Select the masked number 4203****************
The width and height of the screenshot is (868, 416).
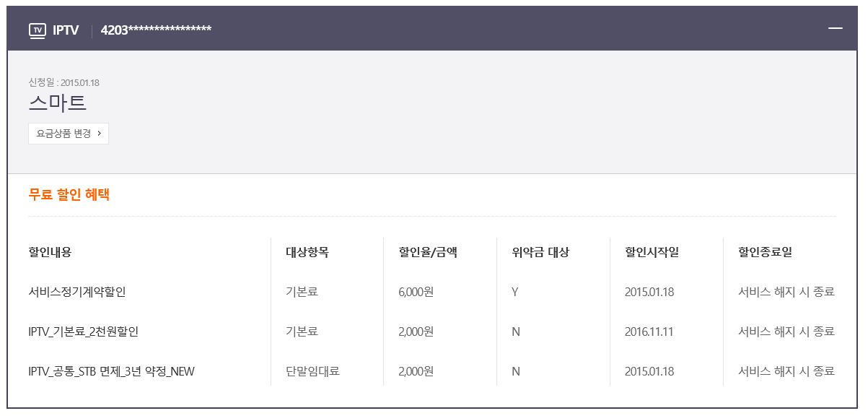coord(156,30)
